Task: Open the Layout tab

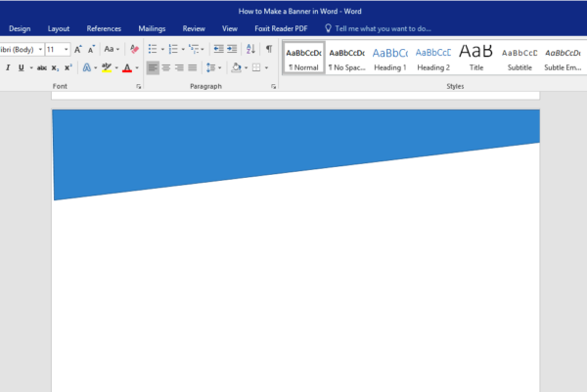Action: 59,28
